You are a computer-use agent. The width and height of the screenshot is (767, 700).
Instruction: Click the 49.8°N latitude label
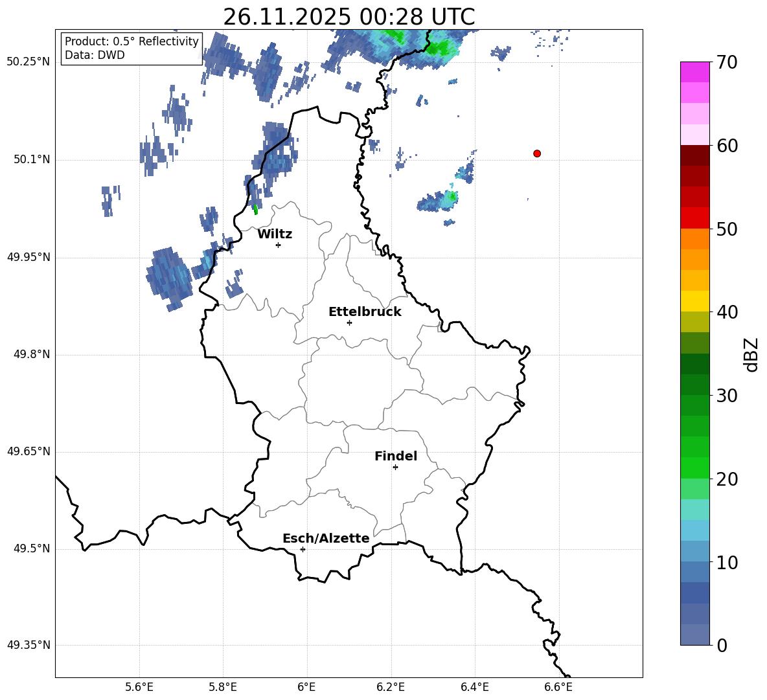point(32,354)
